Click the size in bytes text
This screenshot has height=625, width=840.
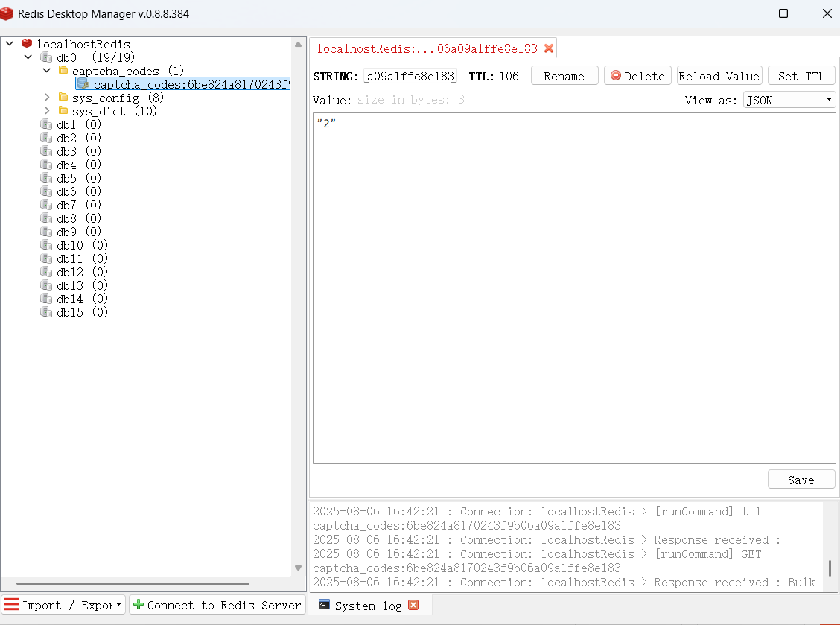pyautogui.click(x=411, y=100)
